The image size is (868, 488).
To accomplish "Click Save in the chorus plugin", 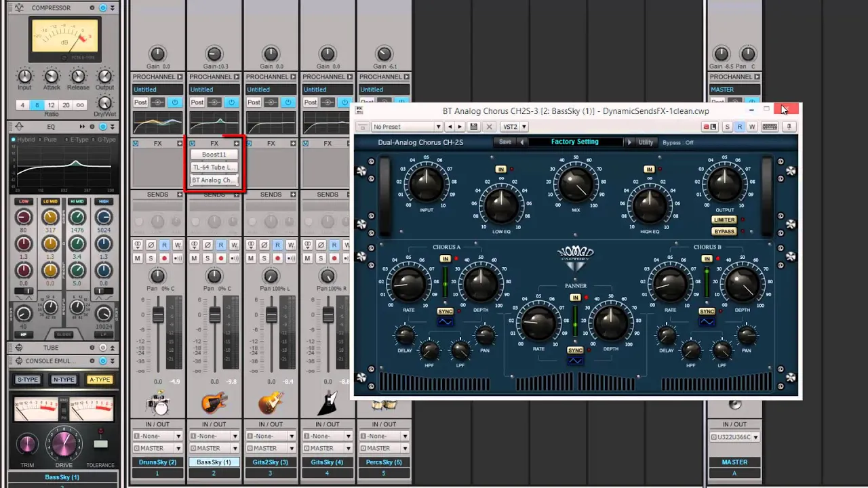I will click(505, 142).
